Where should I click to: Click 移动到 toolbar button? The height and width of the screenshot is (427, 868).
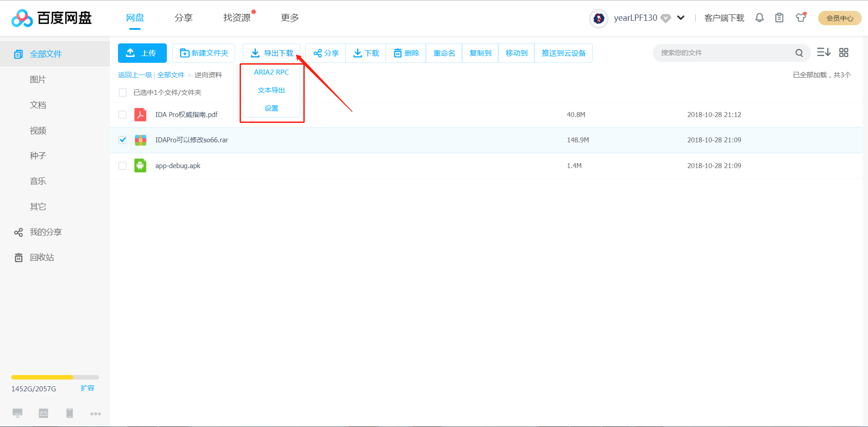pyautogui.click(x=516, y=53)
